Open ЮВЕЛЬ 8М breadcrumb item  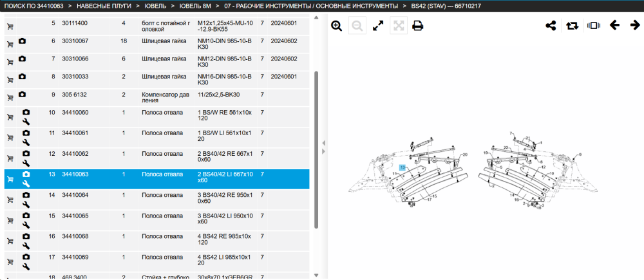pos(196,6)
